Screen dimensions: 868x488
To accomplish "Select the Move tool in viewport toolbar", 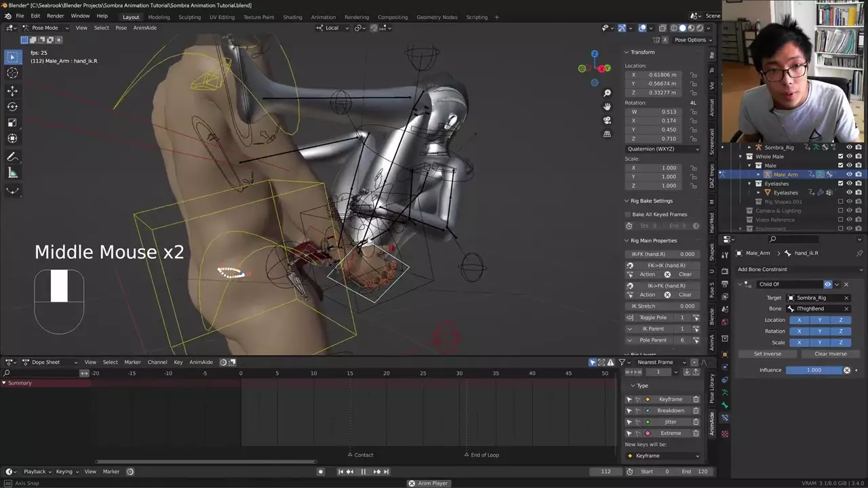I will pyautogui.click(x=12, y=90).
